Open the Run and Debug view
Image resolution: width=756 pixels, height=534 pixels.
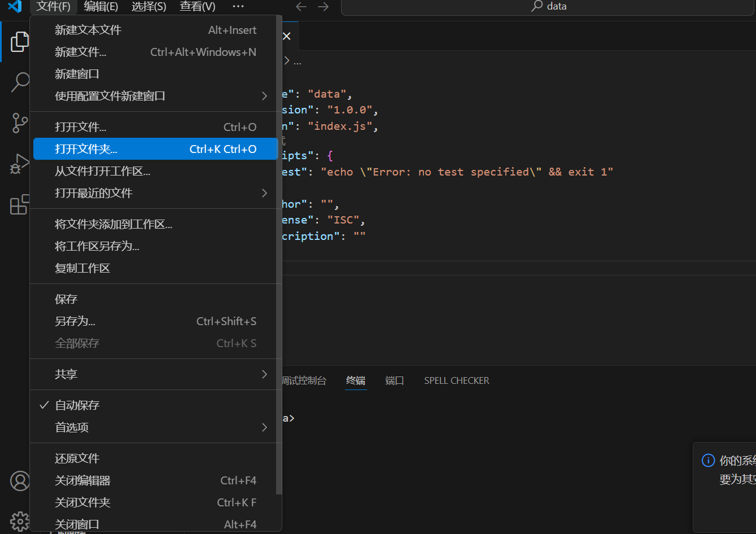[x=20, y=164]
